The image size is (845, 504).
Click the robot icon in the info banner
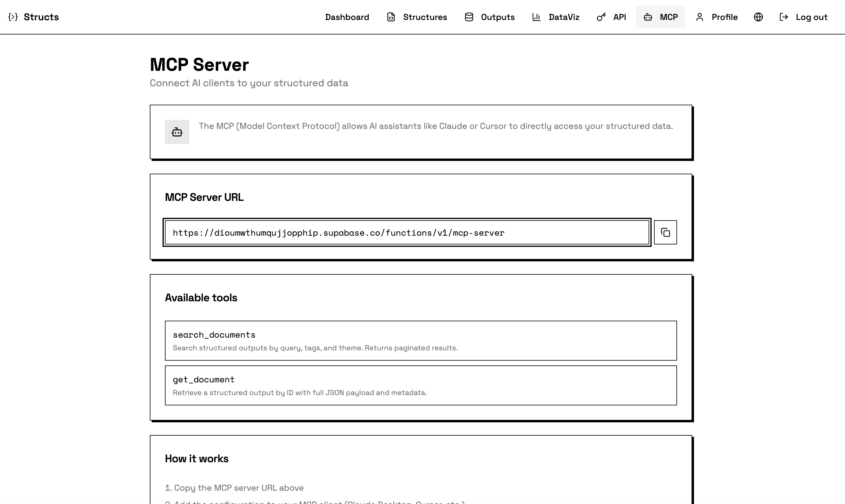coord(177,132)
